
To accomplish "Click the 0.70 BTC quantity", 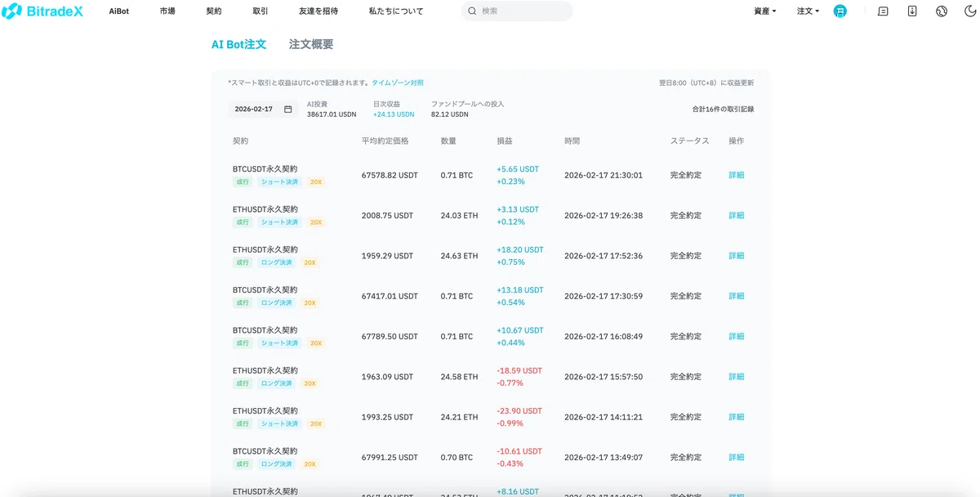I will [x=457, y=458].
